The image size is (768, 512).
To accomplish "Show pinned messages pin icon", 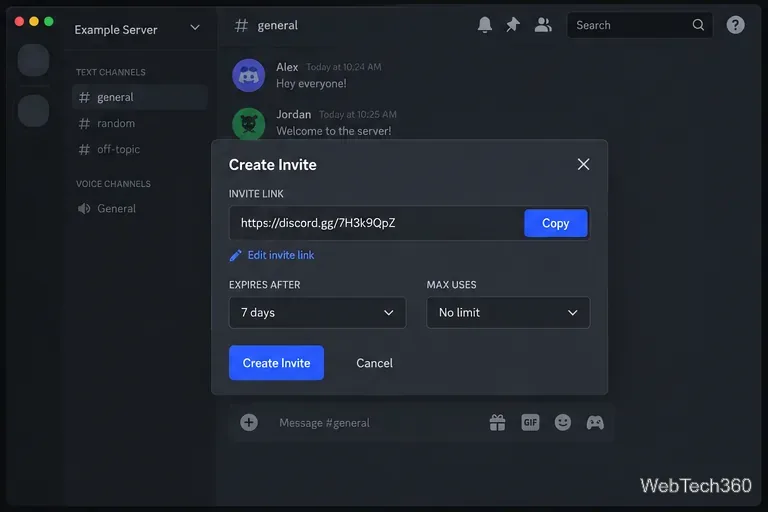I will [x=513, y=24].
